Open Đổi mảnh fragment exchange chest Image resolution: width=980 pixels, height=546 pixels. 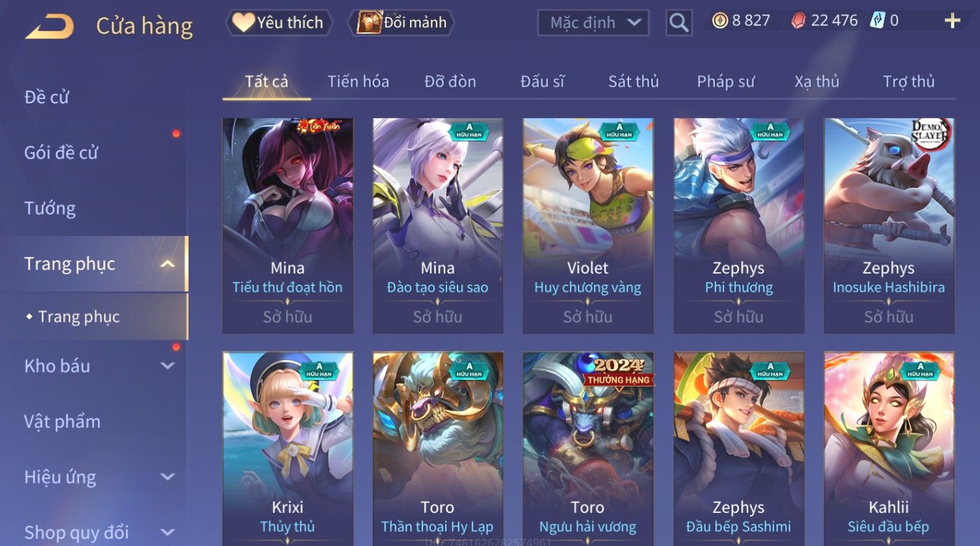[369, 23]
